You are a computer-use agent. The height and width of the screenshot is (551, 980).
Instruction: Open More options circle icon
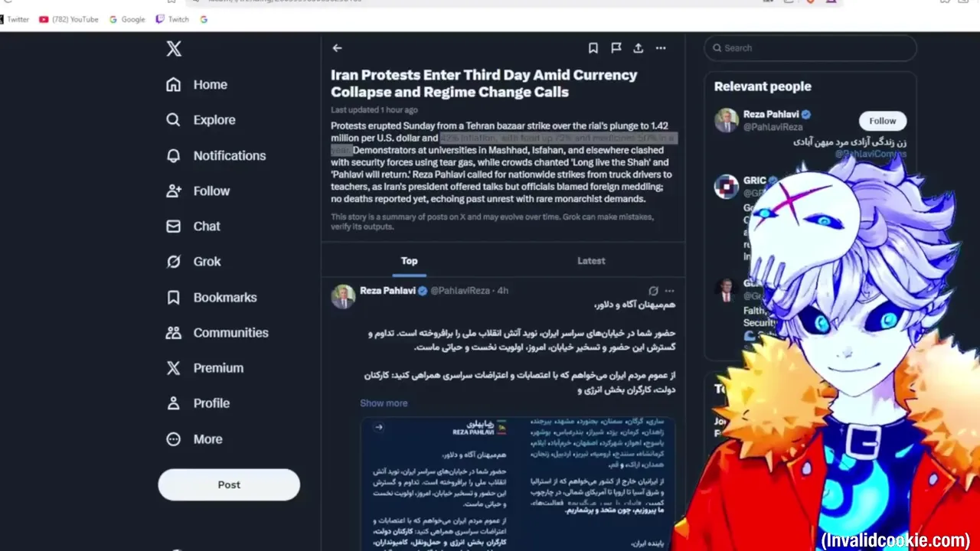click(x=174, y=439)
